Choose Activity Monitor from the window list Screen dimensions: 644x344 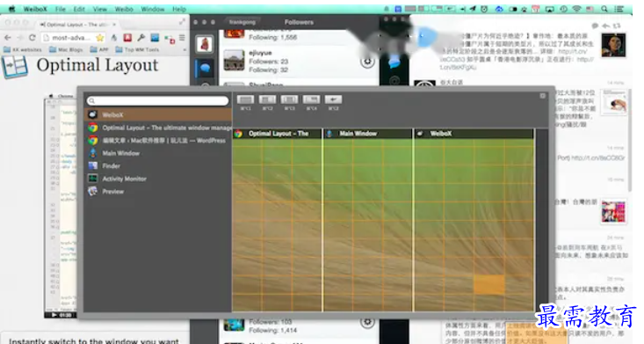(158, 179)
